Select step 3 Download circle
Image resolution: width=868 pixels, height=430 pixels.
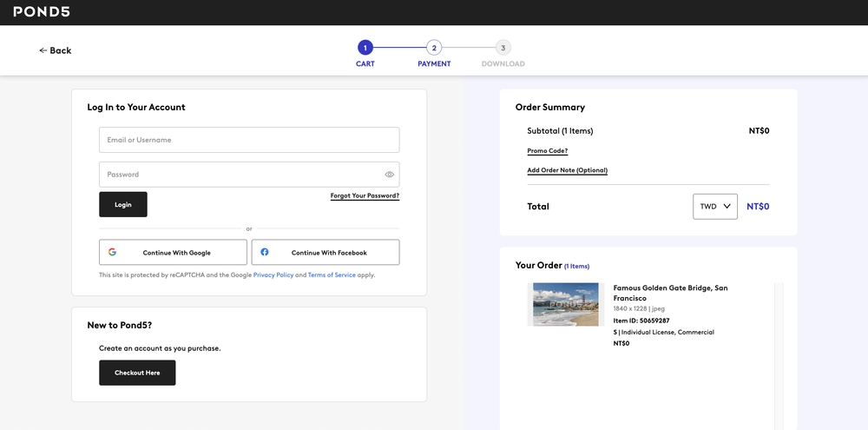(503, 48)
